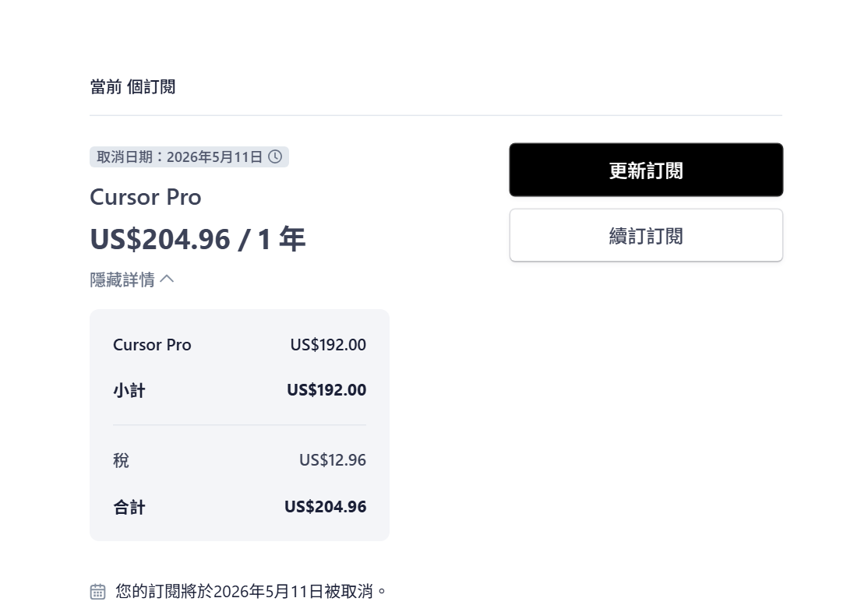Click the US$192.00 line item amount
Screen dimensions: 868x605
(x=328, y=344)
